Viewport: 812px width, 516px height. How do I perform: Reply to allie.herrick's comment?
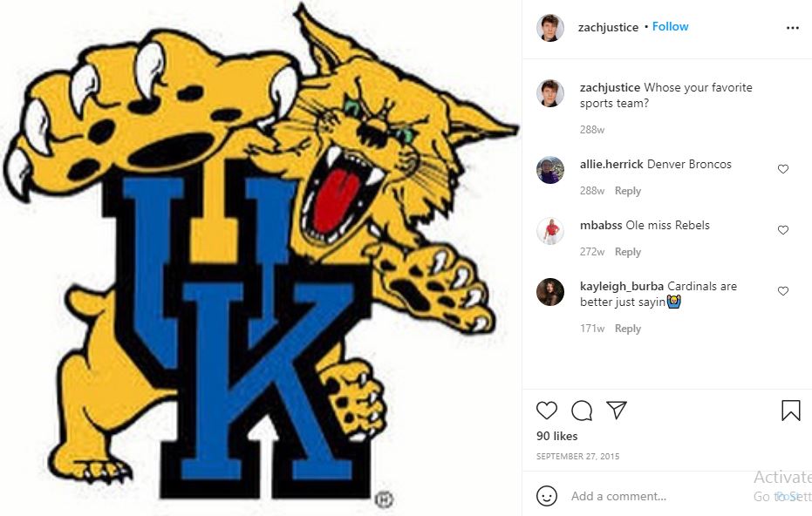[x=628, y=191]
